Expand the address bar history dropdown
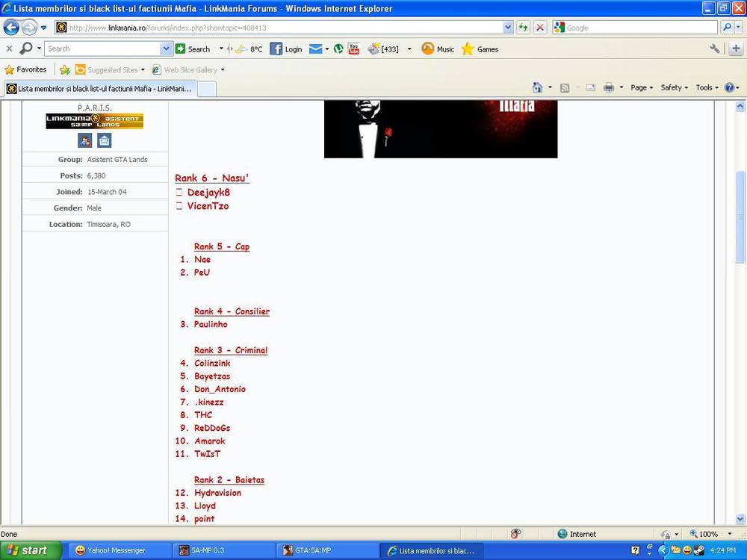Viewport: 747px width, 560px height. click(x=508, y=28)
